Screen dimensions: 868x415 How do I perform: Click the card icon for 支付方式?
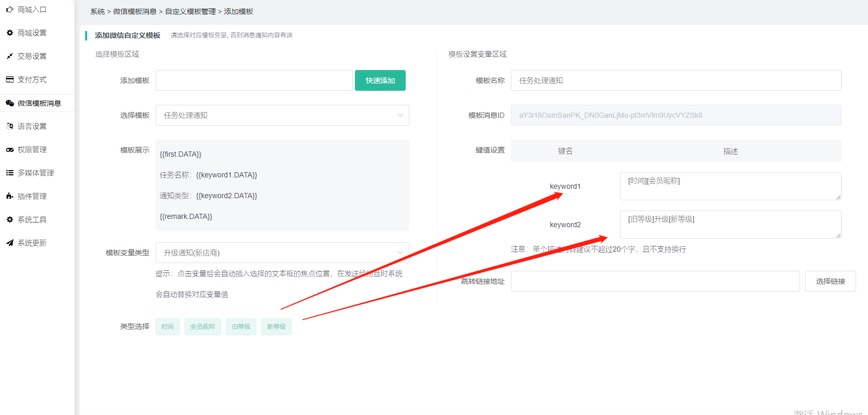click(x=10, y=79)
